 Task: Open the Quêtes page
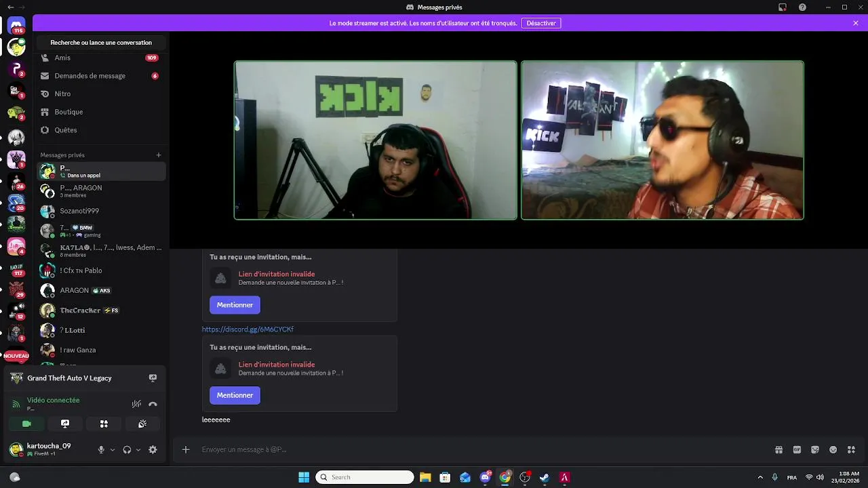tap(100, 129)
